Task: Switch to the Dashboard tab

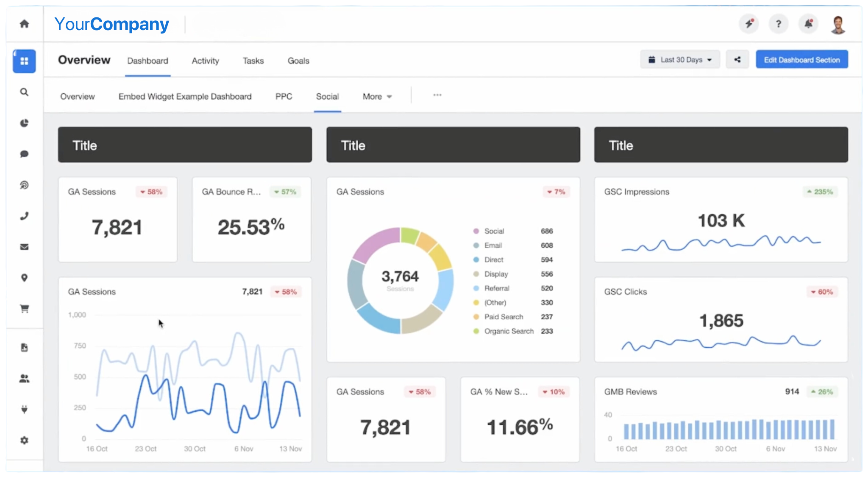Action: coord(147,61)
